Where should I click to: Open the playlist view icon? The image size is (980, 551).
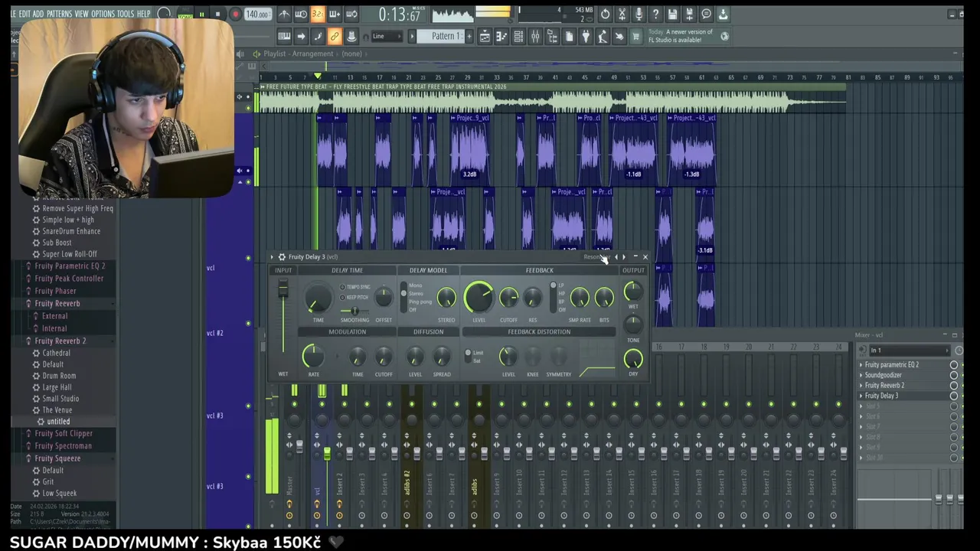point(485,36)
